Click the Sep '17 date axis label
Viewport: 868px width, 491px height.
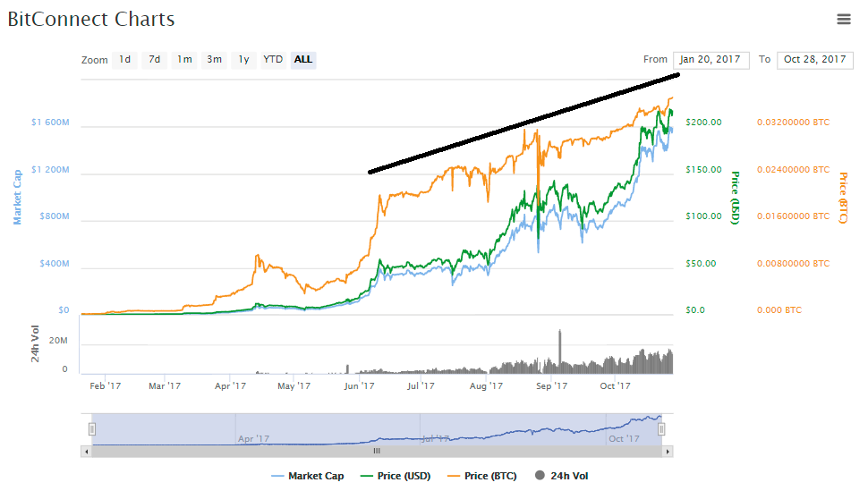pyautogui.click(x=551, y=385)
